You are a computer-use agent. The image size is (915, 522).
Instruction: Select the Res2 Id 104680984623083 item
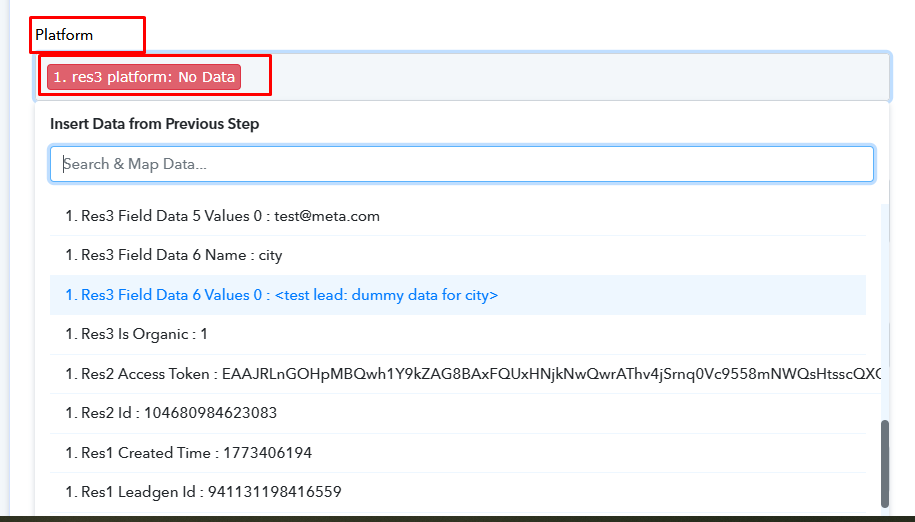click(171, 413)
